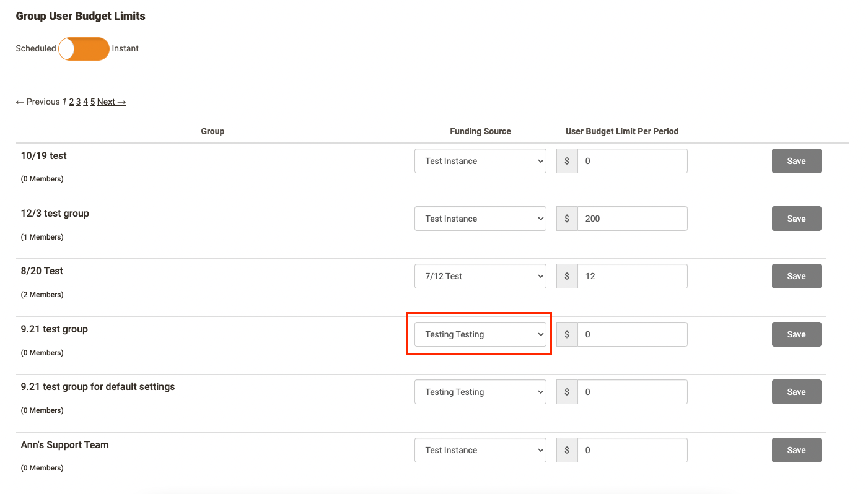Save the 12/3 test group row
This screenshot has width=868, height=494.
click(x=796, y=219)
